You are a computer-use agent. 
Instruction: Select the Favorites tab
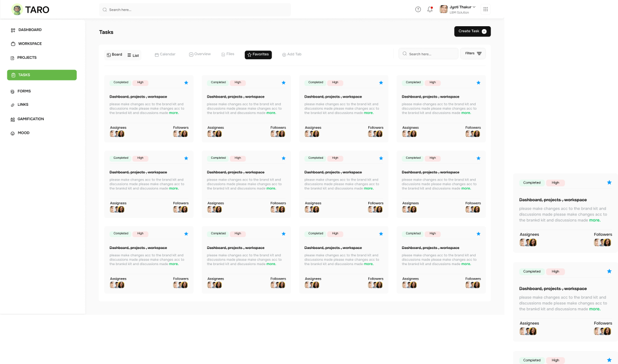click(x=258, y=55)
